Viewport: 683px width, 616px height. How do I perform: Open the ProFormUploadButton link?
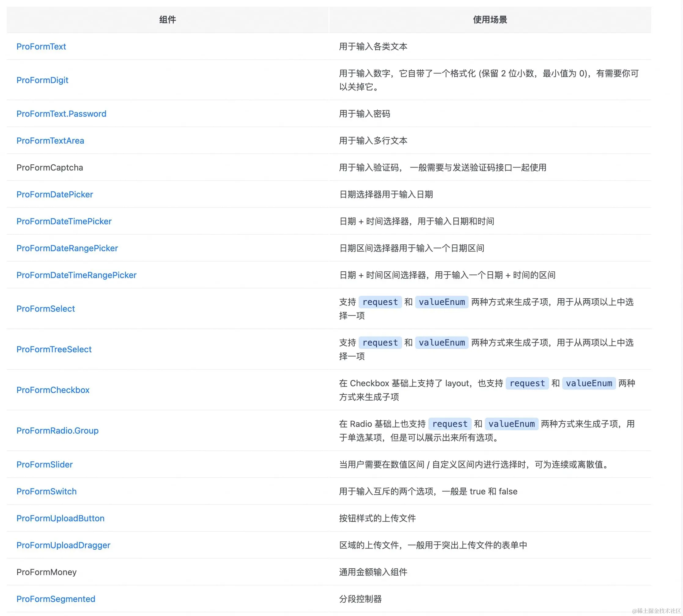click(x=60, y=518)
